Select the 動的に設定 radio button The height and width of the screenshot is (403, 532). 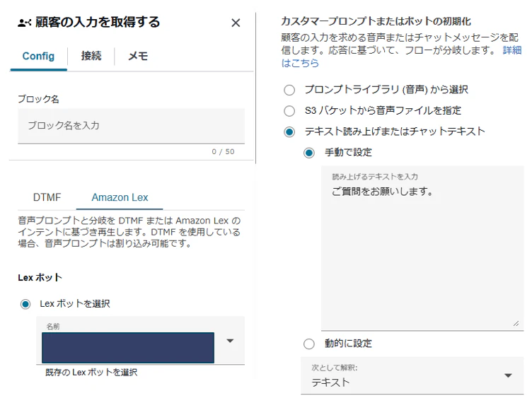[309, 344]
